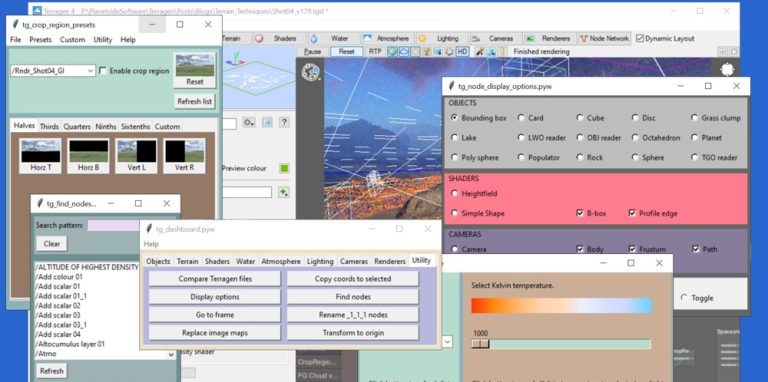Click the Transform to origin button
The width and height of the screenshot is (768, 382).
353,333
